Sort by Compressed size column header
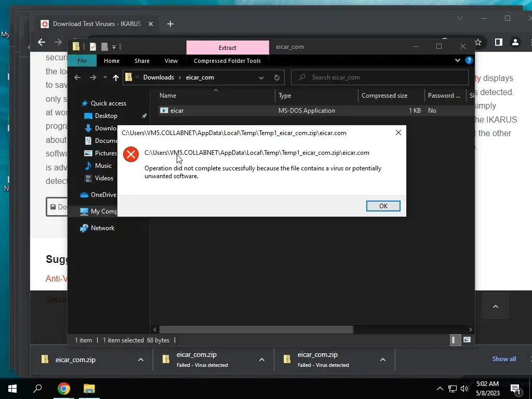Screen dimensions: 532x399 pos(391,96)
